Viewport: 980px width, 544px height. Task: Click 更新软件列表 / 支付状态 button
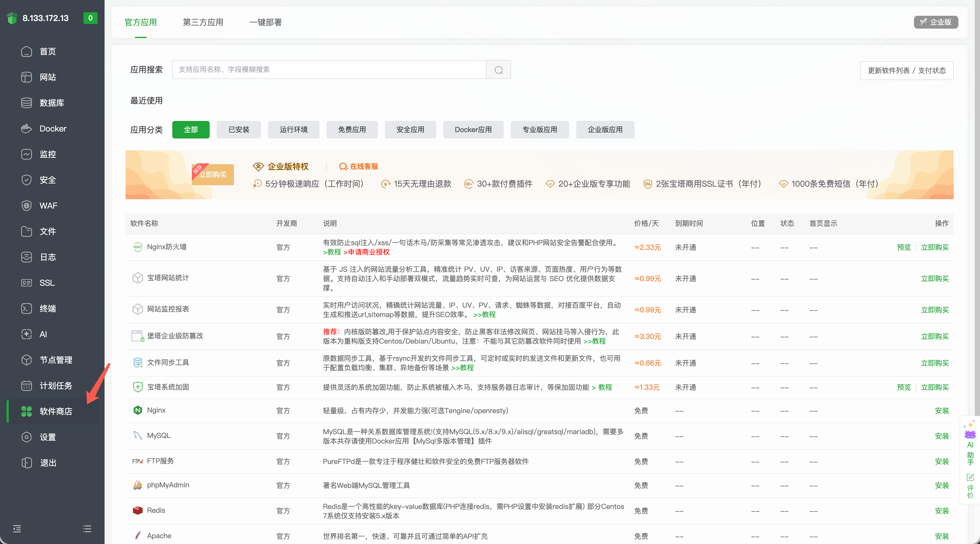click(x=907, y=70)
